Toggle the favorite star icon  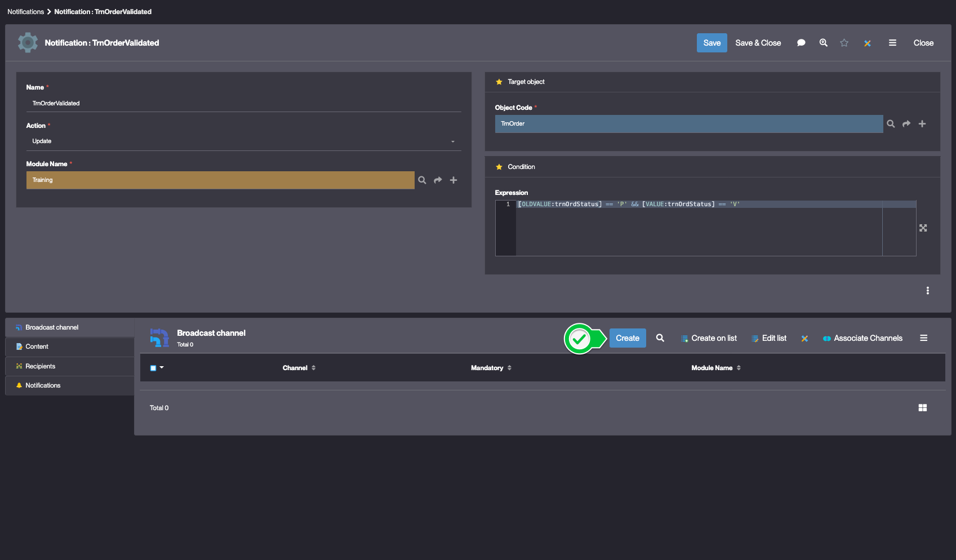[844, 43]
